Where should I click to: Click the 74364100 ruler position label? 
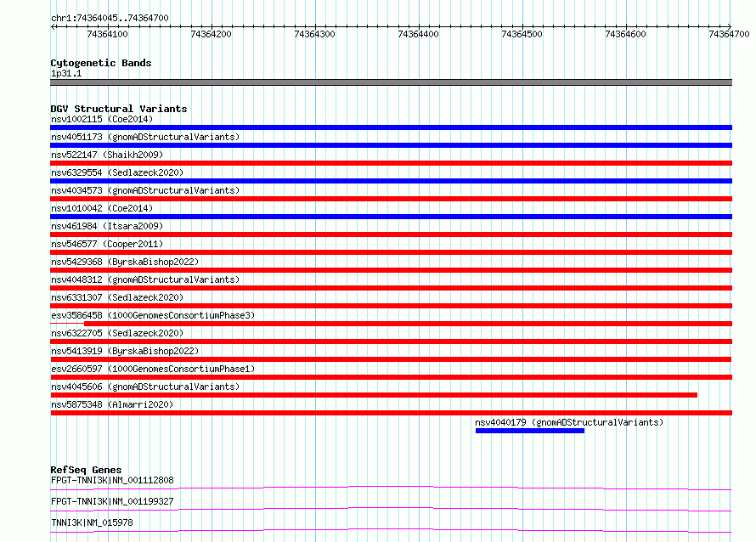click(108, 34)
